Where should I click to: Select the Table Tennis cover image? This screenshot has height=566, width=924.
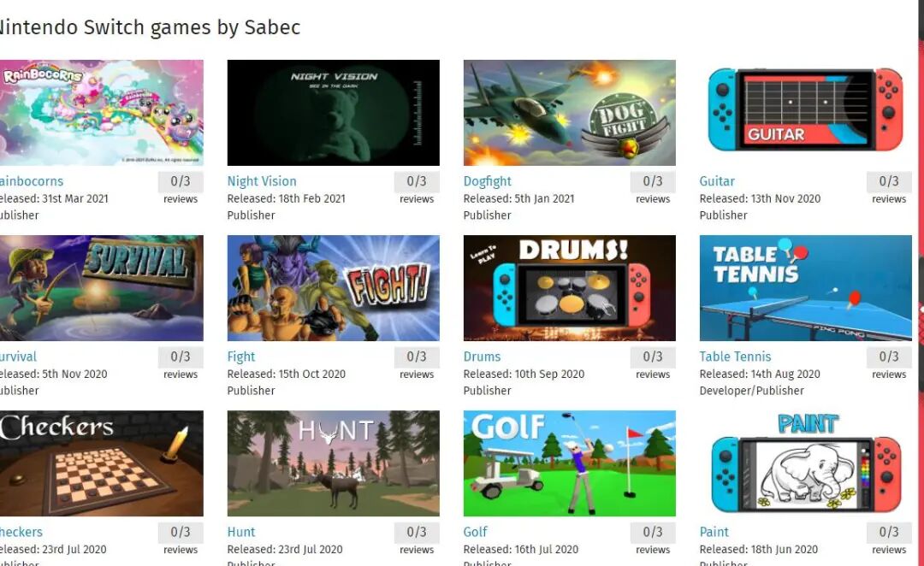[x=806, y=288]
